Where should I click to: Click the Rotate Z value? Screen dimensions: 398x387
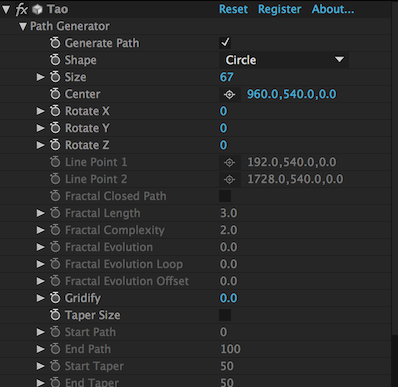coord(223,145)
